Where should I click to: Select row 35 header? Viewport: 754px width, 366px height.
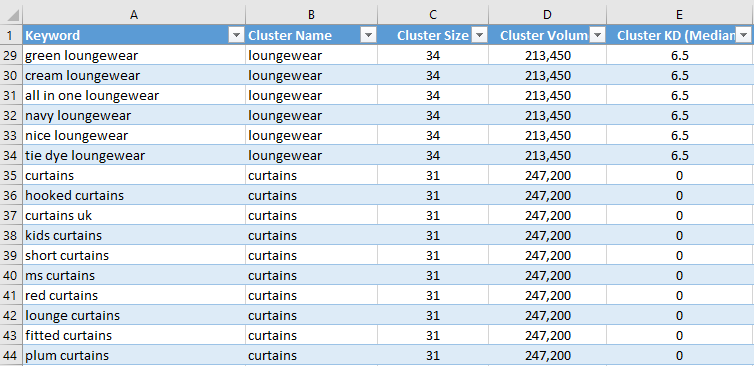(x=11, y=176)
